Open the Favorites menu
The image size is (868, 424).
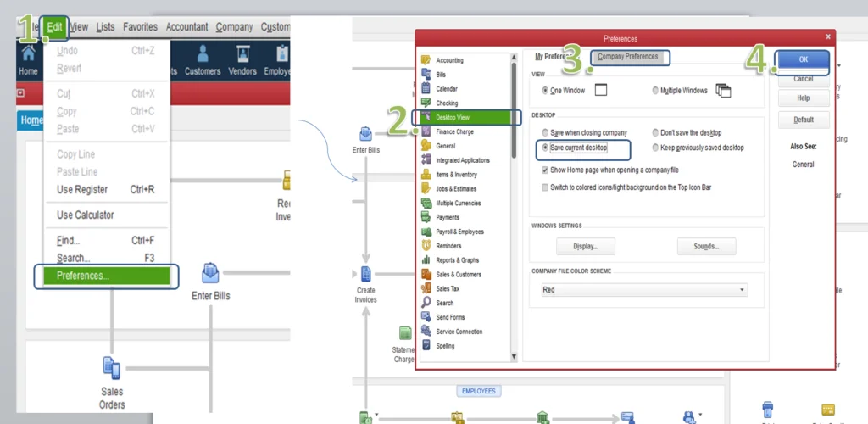pyautogui.click(x=140, y=27)
